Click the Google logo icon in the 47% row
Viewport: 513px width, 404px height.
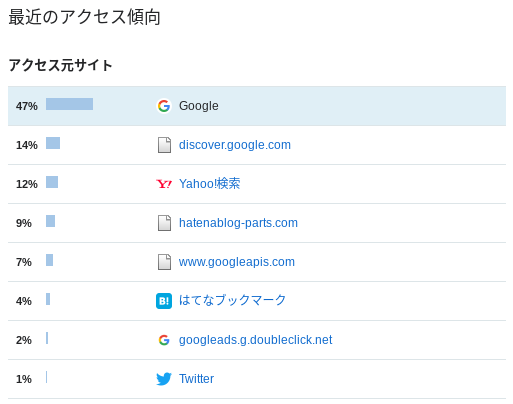(x=164, y=106)
